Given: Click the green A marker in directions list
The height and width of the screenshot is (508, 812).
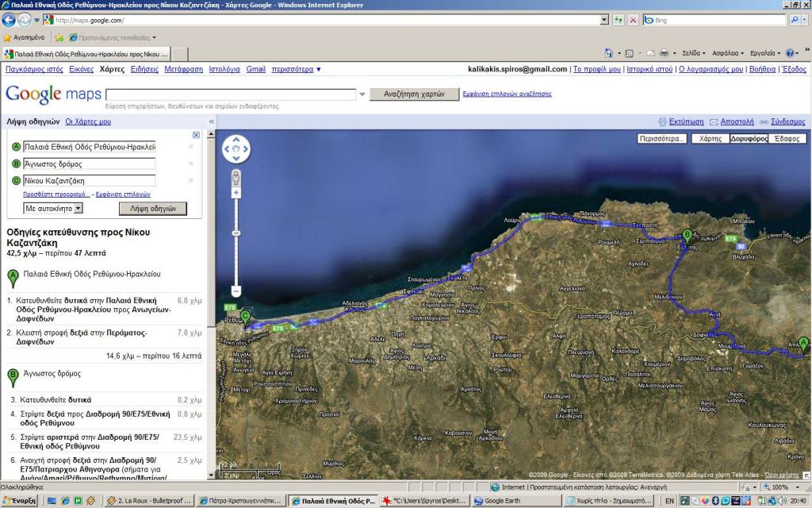Looking at the screenshot, I should pos(13,278).
